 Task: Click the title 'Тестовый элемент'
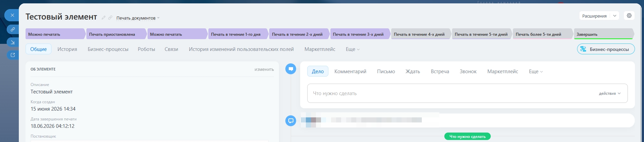[61, 17]
